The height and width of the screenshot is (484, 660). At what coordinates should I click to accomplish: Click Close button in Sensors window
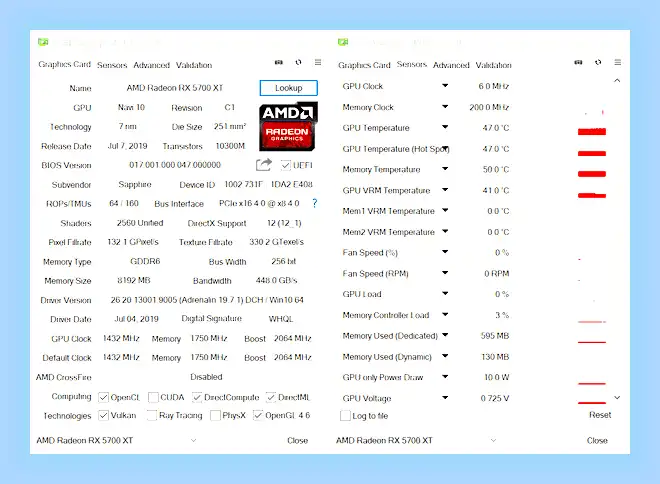pyautogui.click(x=597, y=440)
